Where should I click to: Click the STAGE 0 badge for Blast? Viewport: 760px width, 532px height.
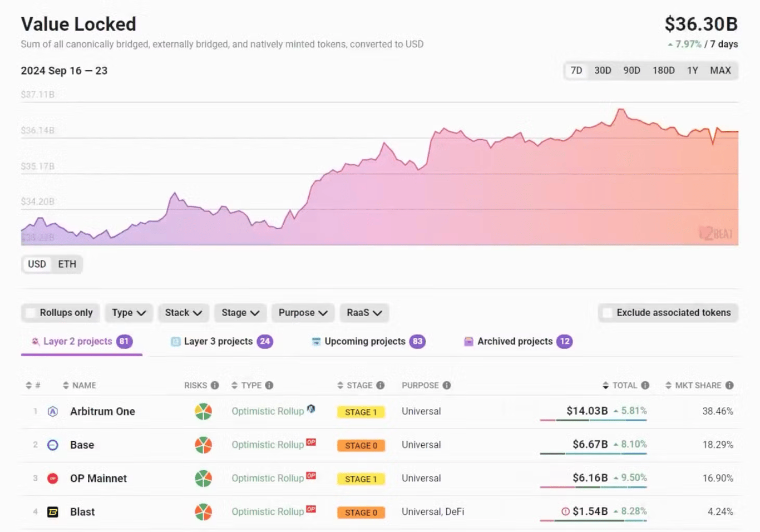click(361, 513)
